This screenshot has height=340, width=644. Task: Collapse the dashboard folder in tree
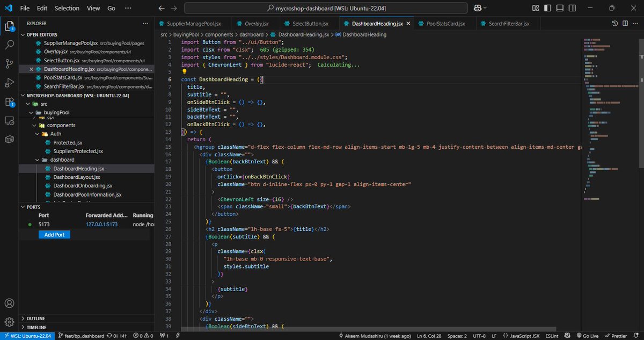(x=86, y=160)
